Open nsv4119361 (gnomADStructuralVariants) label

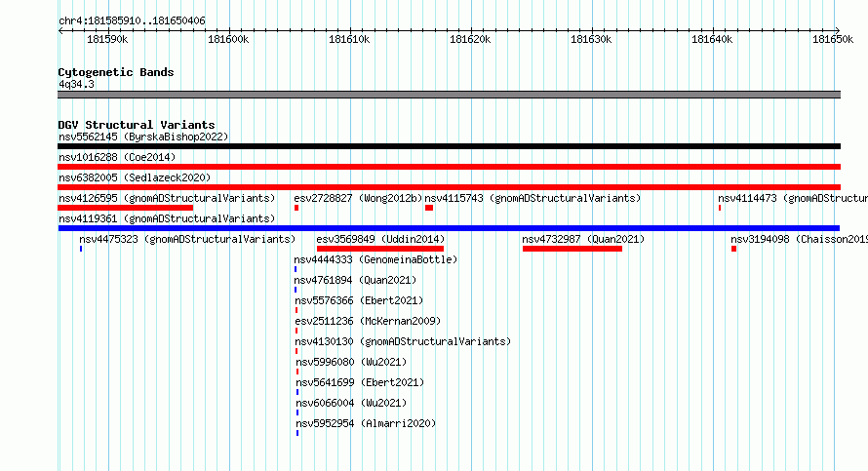coord(167,218)
